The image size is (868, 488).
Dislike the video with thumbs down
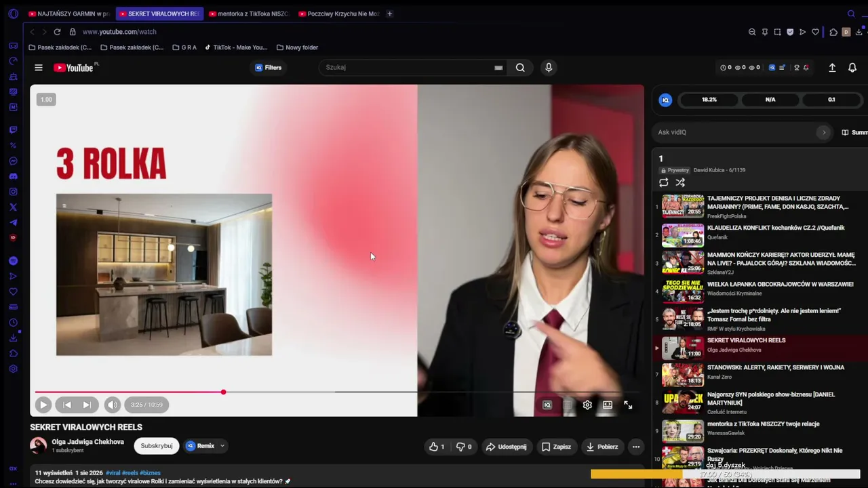pos(464,447)
